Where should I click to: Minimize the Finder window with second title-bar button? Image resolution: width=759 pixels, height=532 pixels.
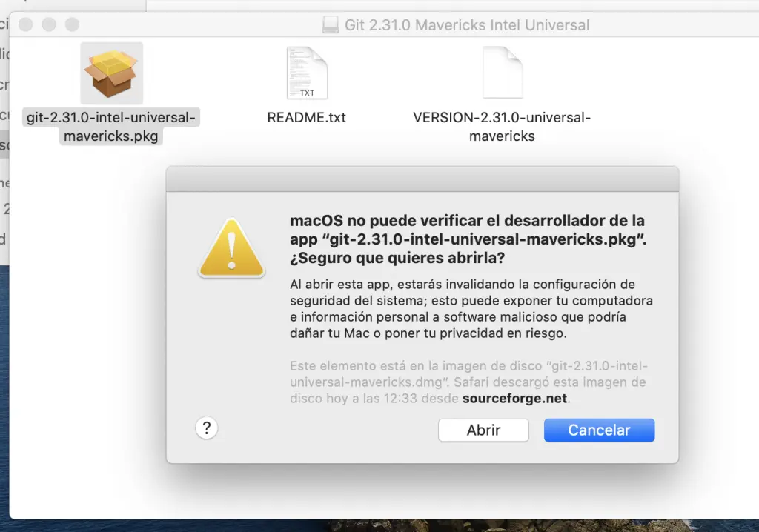(49, 24)
